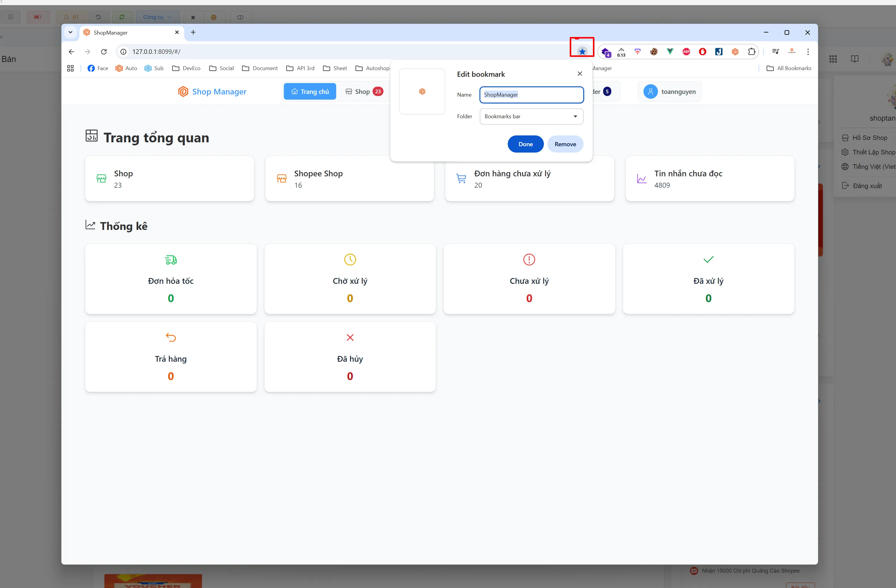Click the Đã hủy statistics card
The image size is (896, 588).
350,357
